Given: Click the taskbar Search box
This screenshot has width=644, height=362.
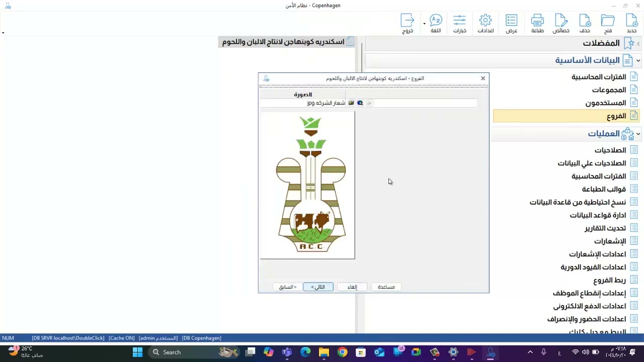Looking at the screenshot, I should [x=194, y=352].
